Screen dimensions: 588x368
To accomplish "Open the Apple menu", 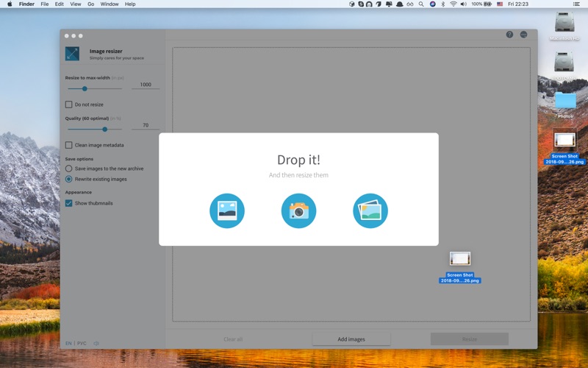I will point(10,4).
